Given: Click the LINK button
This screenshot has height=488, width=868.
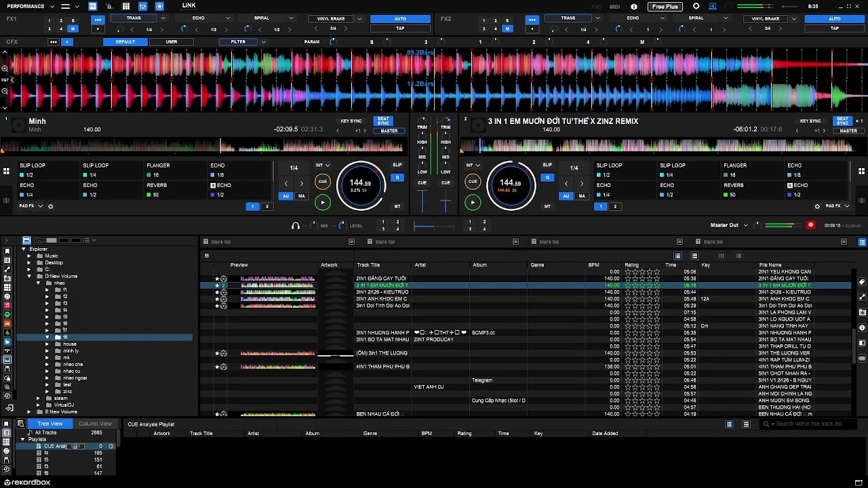Looking at the screenshot, I should coord(189,6).
